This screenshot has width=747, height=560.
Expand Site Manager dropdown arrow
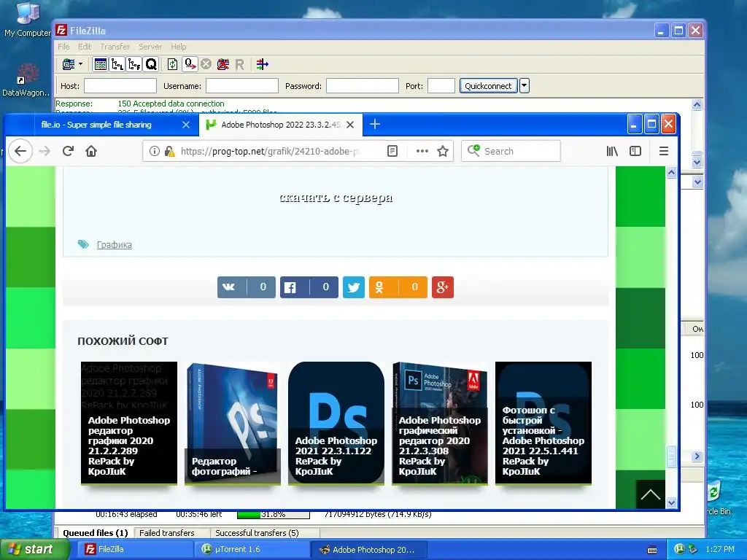pos(80,64)
